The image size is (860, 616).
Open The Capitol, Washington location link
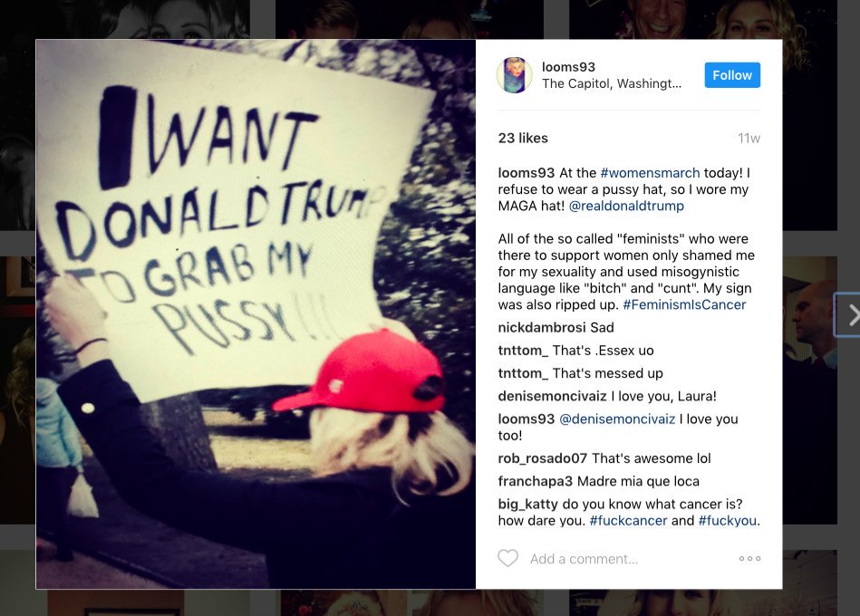612,83
